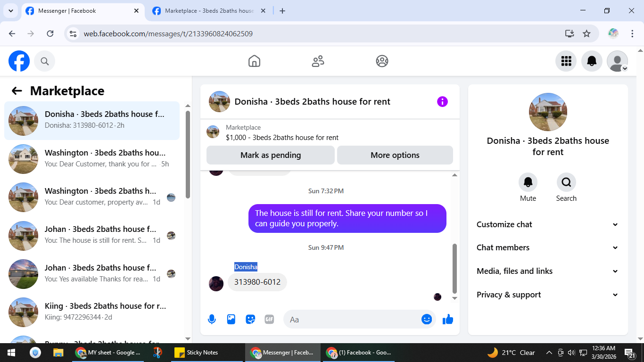
Task: Send a thumbs-up like
Action: pos(448,320)
